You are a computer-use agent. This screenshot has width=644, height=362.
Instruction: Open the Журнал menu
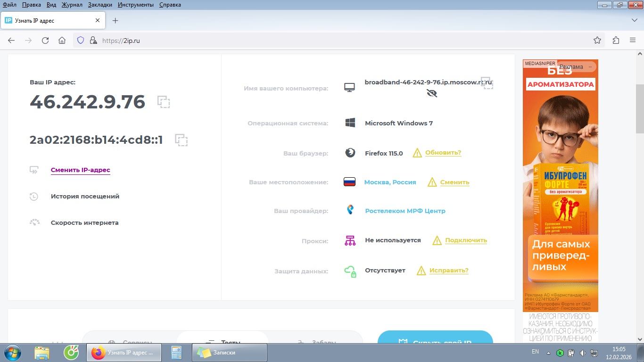(x=72, y=5)
